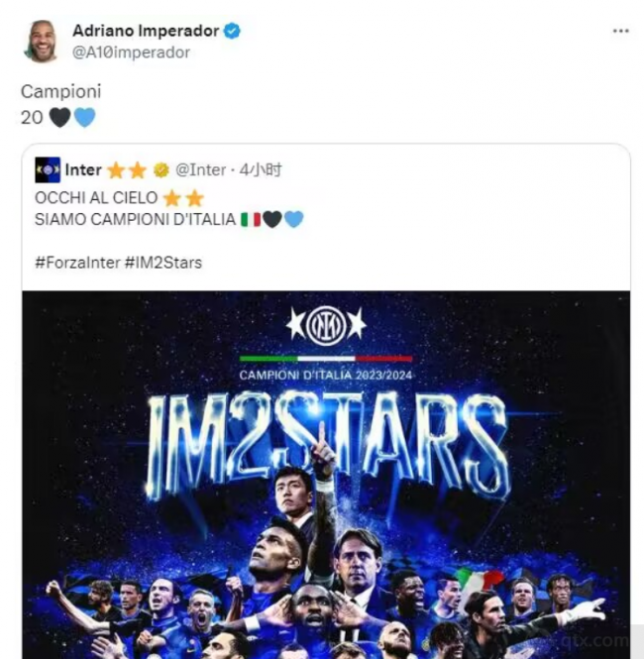Open the @A10imperador handle link
This screenshot has width=644, height=659.
[131, 52]
